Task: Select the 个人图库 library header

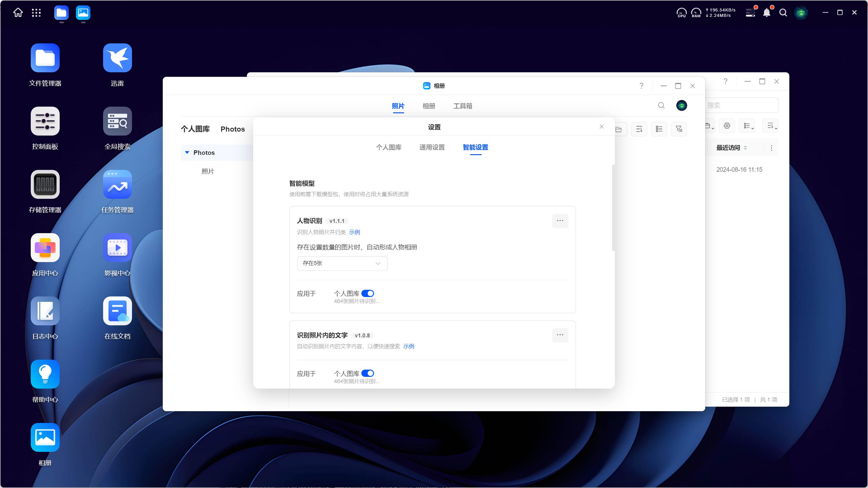Action: point(195,129)
